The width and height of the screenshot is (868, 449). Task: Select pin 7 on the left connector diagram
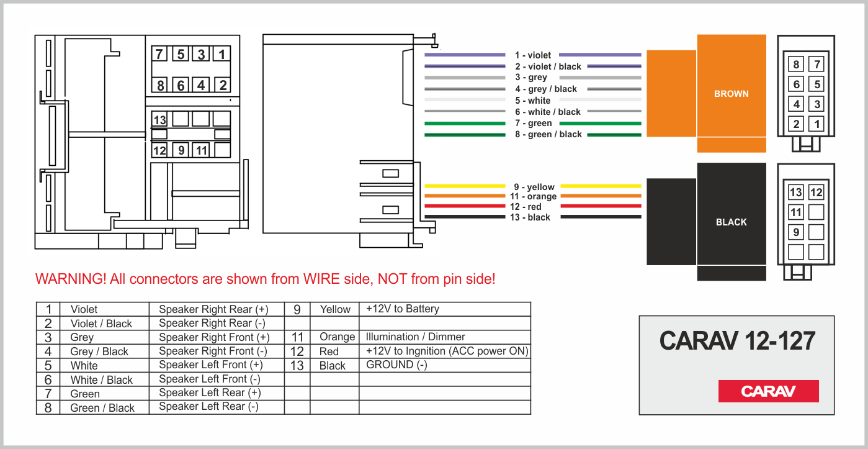(x=160, y=54)
